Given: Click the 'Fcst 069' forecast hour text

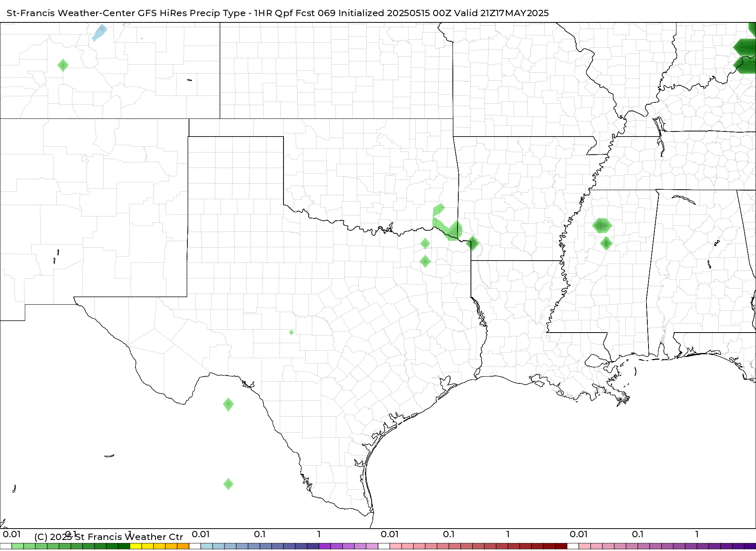Looking at the screenshot, I should pos(316,13).
